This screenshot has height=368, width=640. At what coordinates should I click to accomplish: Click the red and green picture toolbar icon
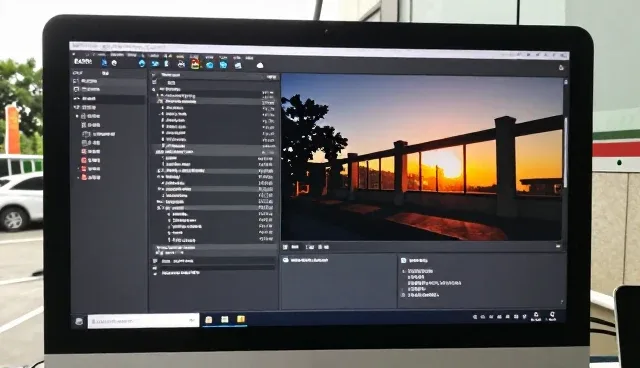pyautogui.click(x=195, y=64)
